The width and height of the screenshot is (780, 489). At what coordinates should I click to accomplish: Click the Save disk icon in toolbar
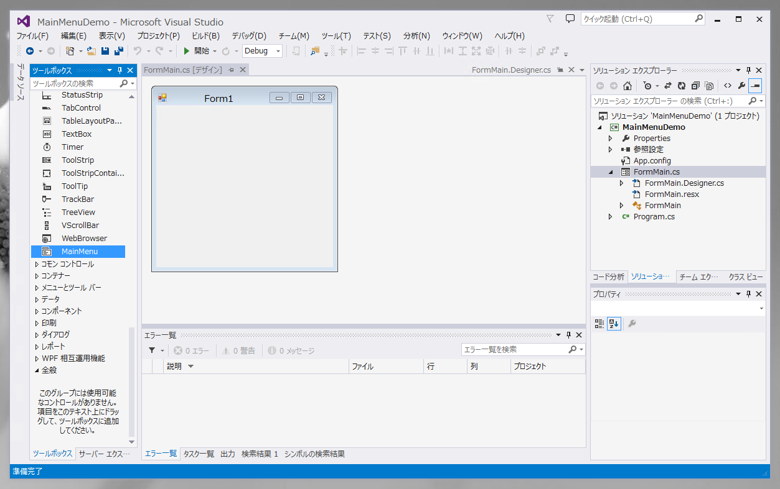105,51
